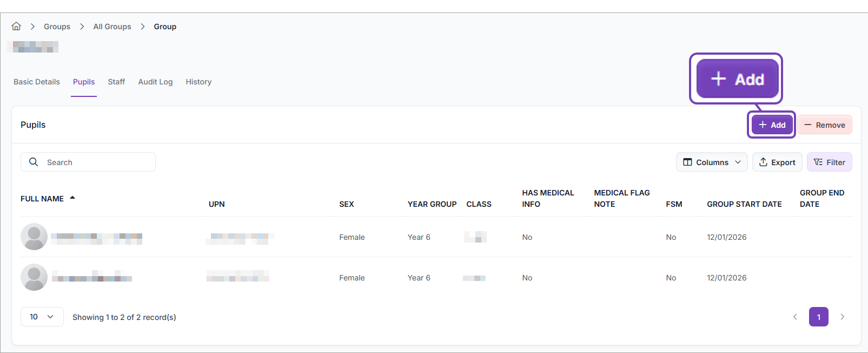868x353 pixels.
Task: Open the Audit Log tab
Action: [155, 82]
